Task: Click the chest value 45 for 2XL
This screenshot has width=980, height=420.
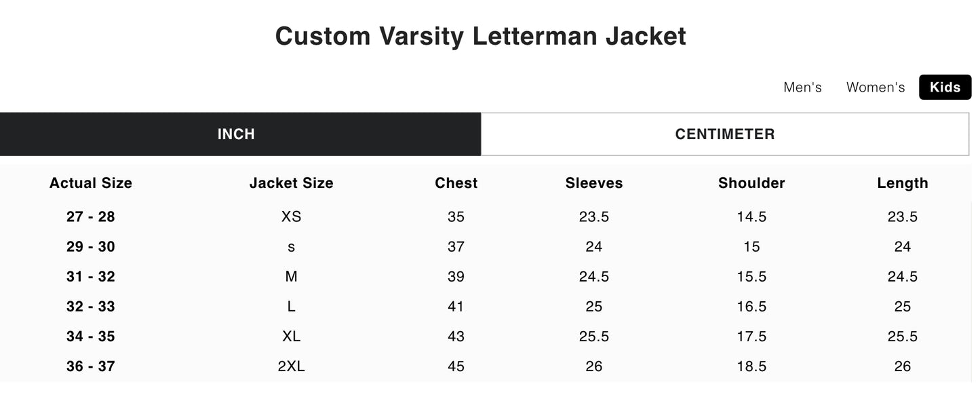Action: (456, 366)
